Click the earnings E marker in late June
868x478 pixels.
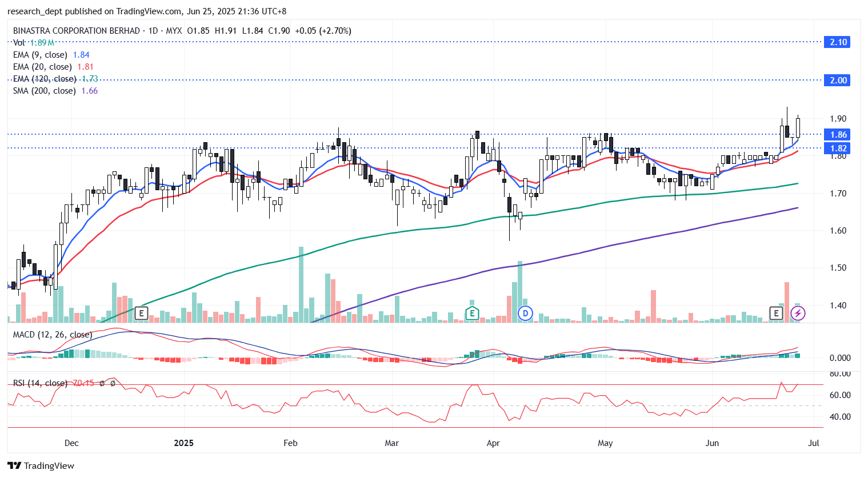(x=776, y=313)
